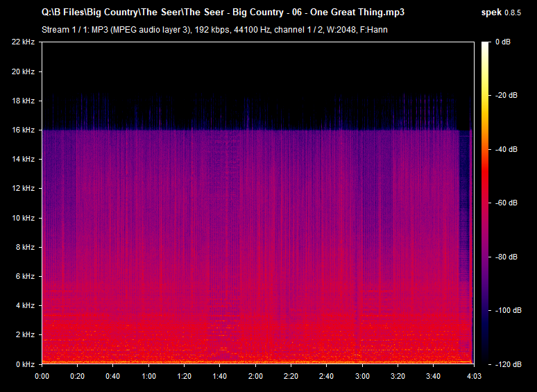The image size is (537, 392).
Task: Click the spek 0.8.5 version label
Action: pyautogui.click(x=504, y=12)
